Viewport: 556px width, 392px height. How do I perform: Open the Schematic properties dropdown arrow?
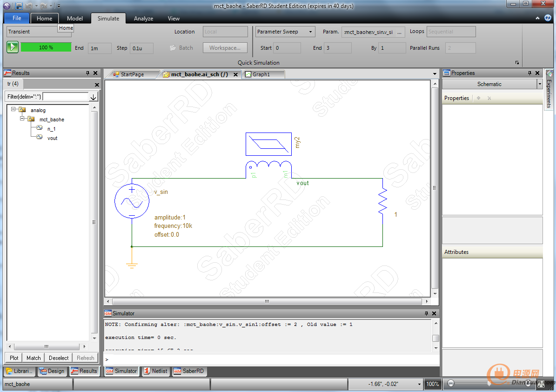pyautogui.click(x=540, y=84)
